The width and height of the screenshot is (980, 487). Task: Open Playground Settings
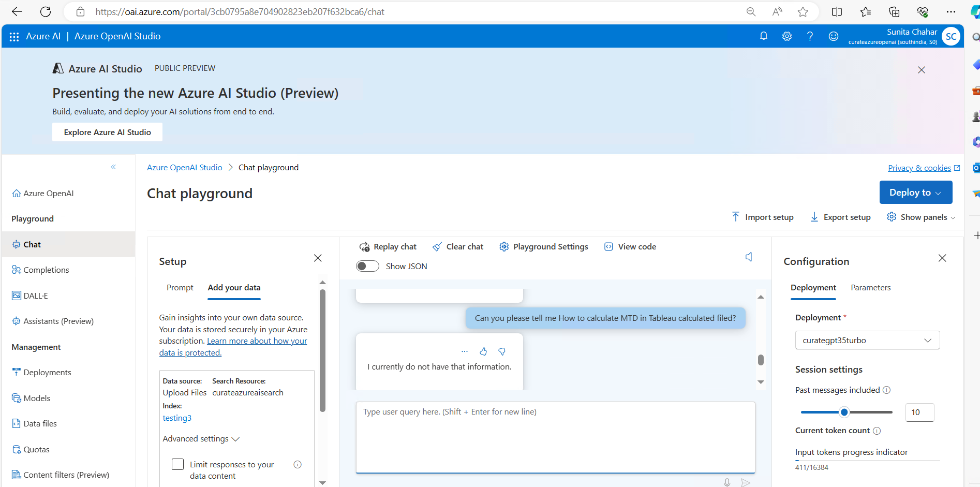[544, 247]
